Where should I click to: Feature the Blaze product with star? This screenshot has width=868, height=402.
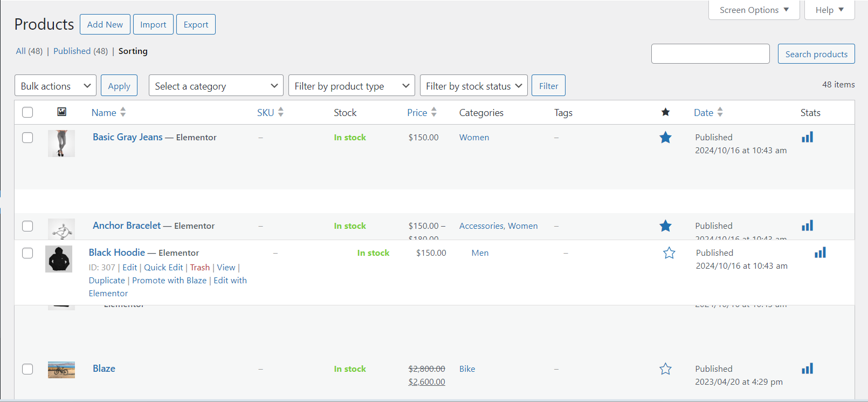click(665, 369)
